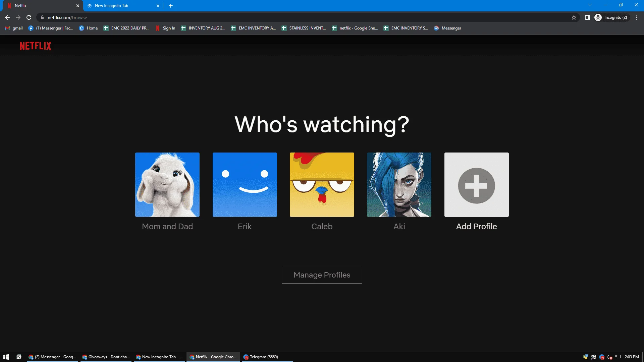Viewport: 644px width, 362px height.
Task: Open a new tab with the plus button
Action: click(x=171, y=6)
